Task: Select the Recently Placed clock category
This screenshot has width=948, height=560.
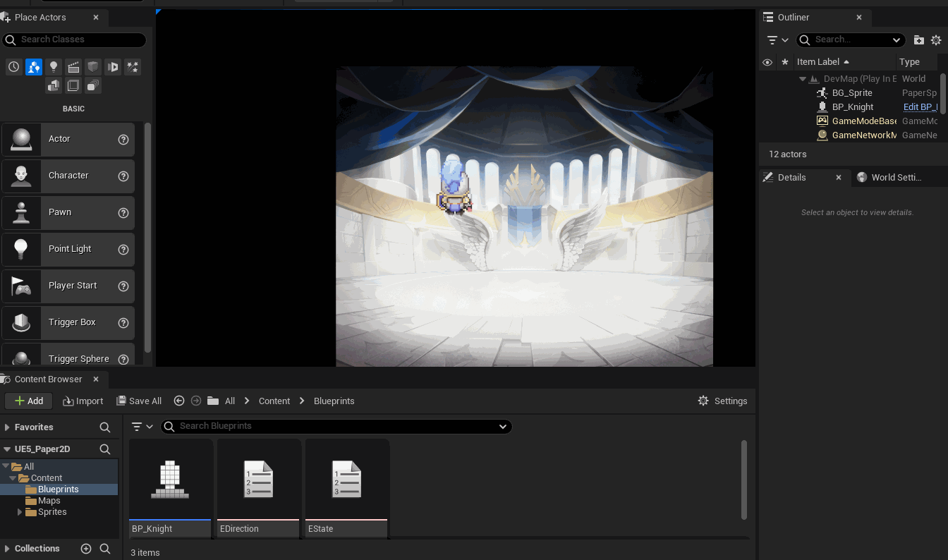Action: (x=14, y=67)
